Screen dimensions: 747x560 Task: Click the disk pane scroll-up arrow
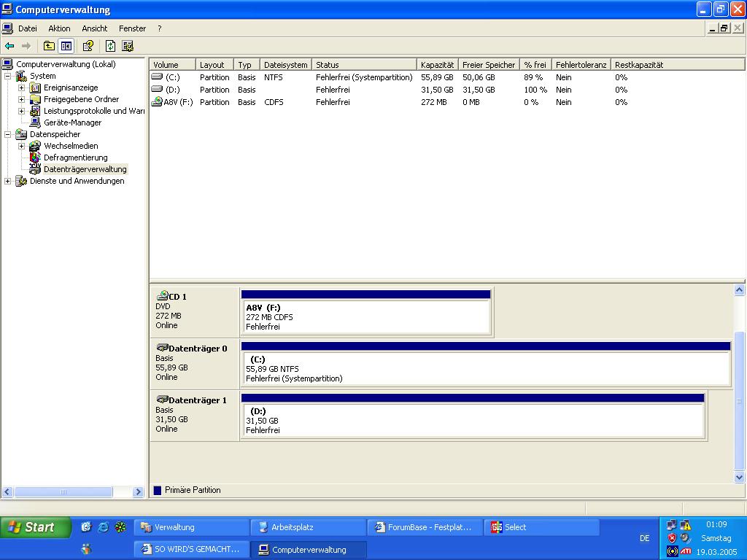(x=740, y=289)
